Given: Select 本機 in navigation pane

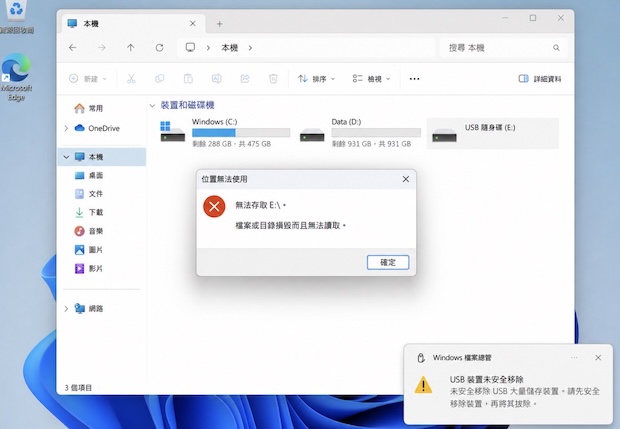Looking at the screenshot, I should 102,157.
